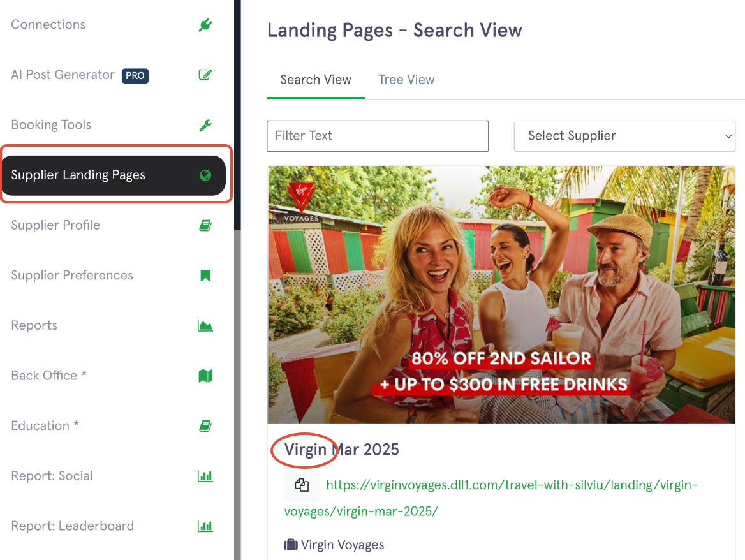
Task: Switch to the Search View tab
Action: click(x=316, y=80)
